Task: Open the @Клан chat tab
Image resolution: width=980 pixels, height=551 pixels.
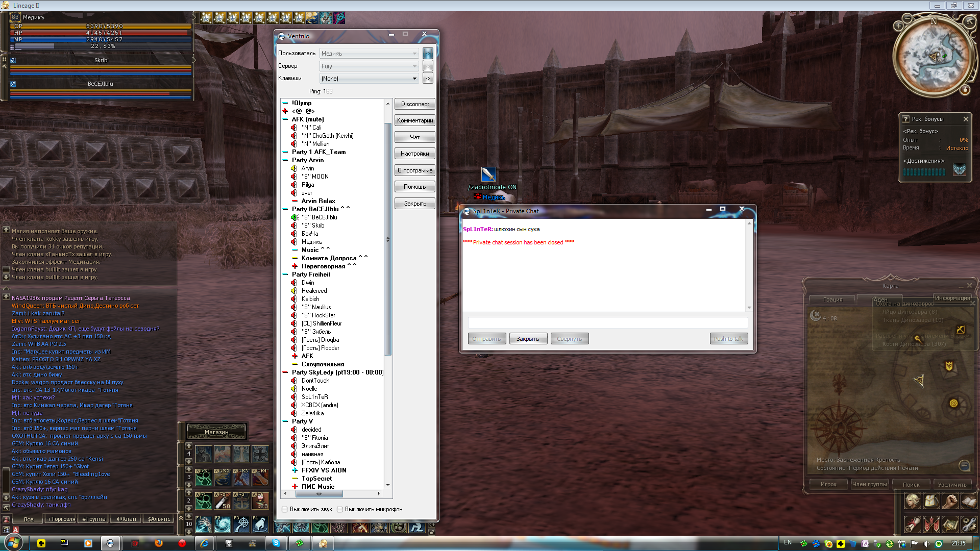Action: pos(126,519)
